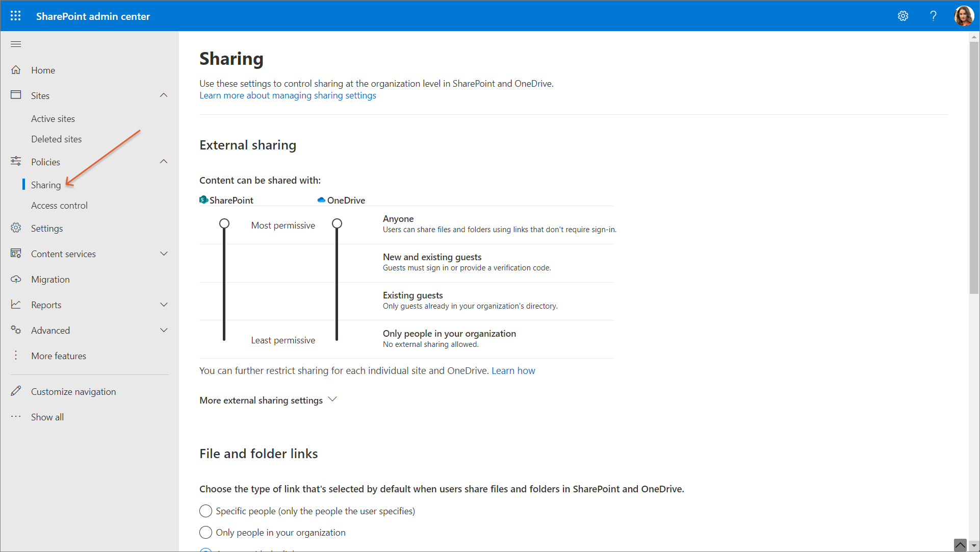The width and height of the screenshot is (980, 552).
Task: Open the help question mark icon
Action: 933,16
